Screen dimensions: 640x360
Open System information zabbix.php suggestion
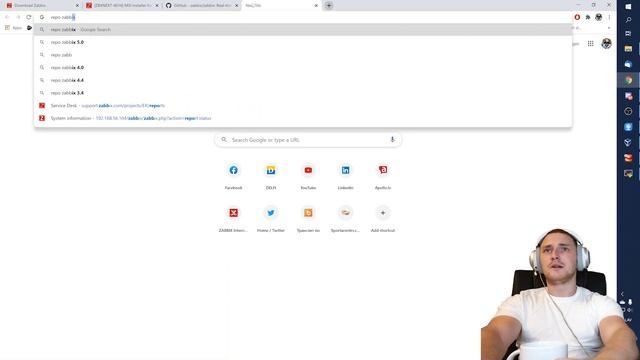303,118
